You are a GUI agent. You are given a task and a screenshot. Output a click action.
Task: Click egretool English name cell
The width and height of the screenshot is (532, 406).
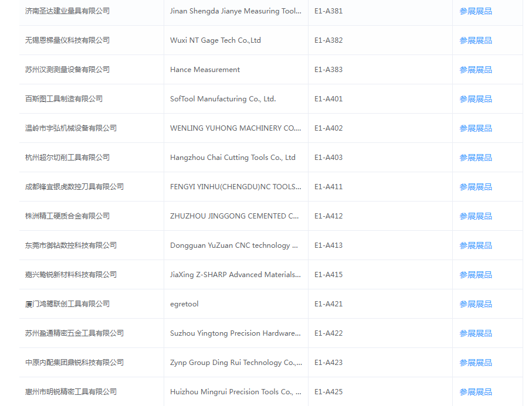point(184,304)
